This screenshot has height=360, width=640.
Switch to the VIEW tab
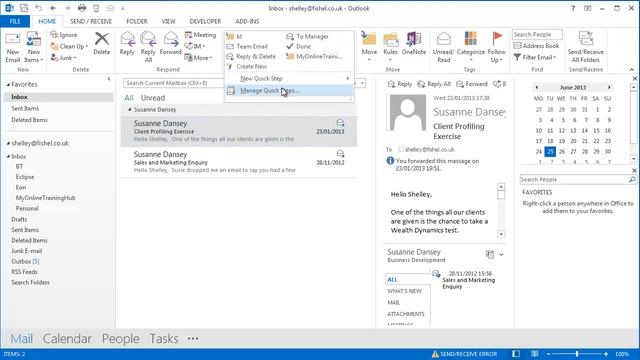(x=168, y=21)
